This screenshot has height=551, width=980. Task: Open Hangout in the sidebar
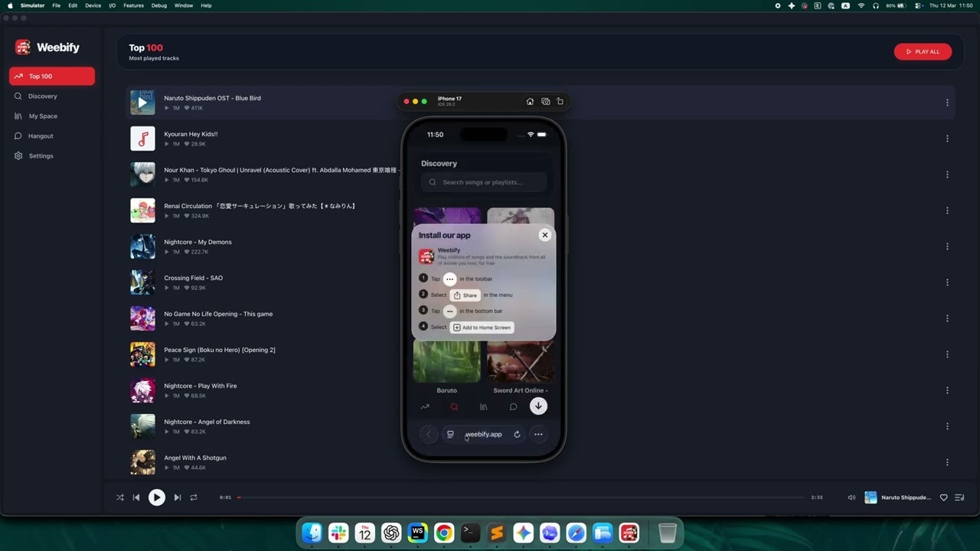52,136
